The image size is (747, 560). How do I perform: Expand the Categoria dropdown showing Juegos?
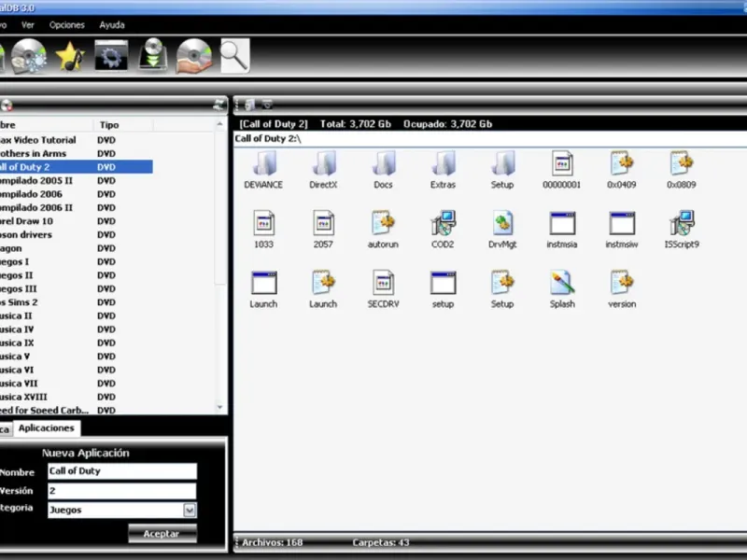pyautogui.click(x=190, y=511)
